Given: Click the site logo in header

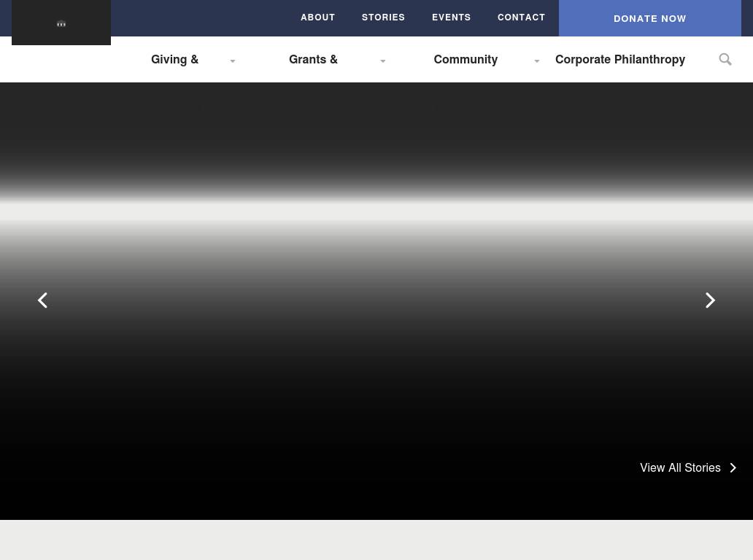Looking at the screenshot, I should (61, 23).
